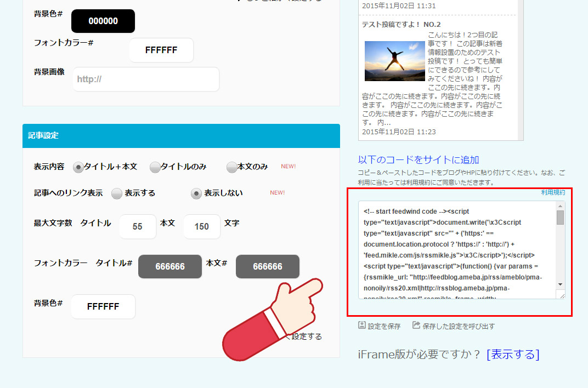Click the タイトル# 666666 color field

click(170, 267)
